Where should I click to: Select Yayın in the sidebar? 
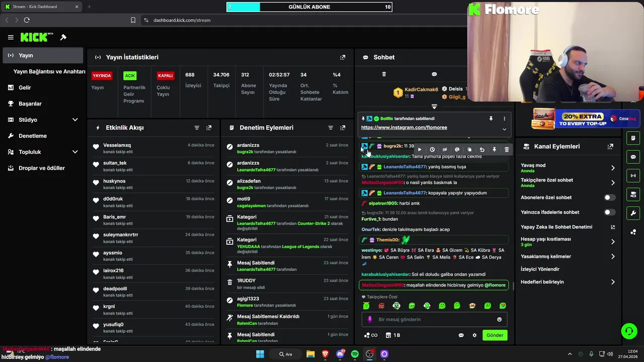pyautogui.click(x=43, y=55)
